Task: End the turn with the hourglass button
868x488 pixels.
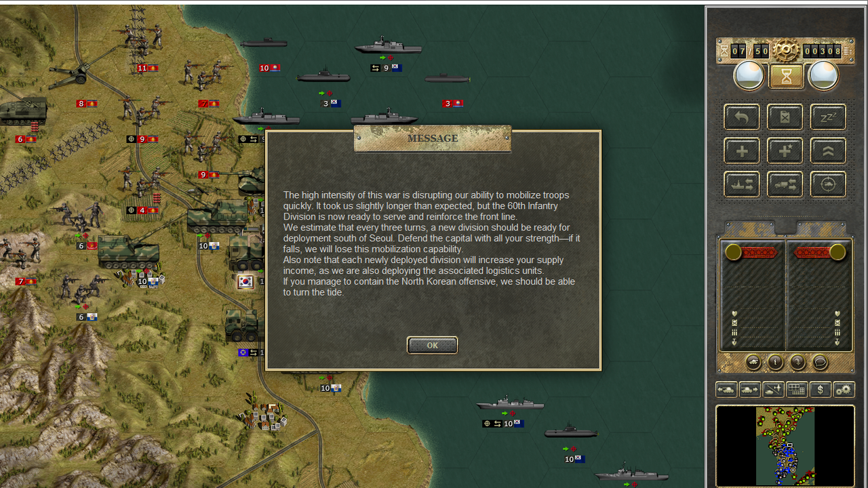Action: (786, 76)
